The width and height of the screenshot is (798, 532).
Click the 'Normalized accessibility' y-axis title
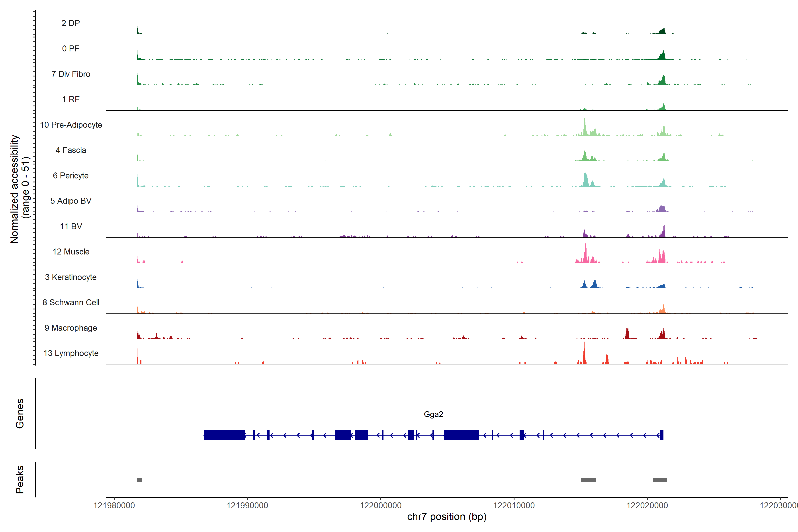tap(15, 189)
